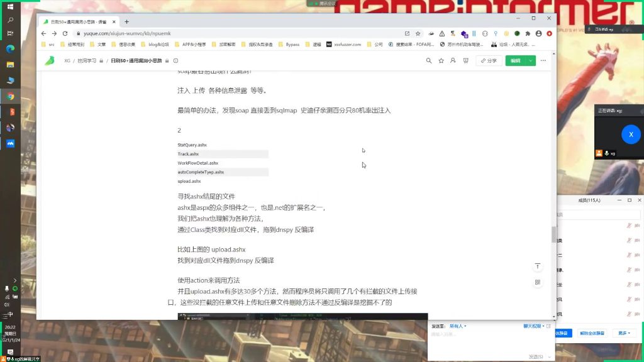Click the scrollbar down arrow
This screenshot has width=644, height=362.
tap(553, 317)
